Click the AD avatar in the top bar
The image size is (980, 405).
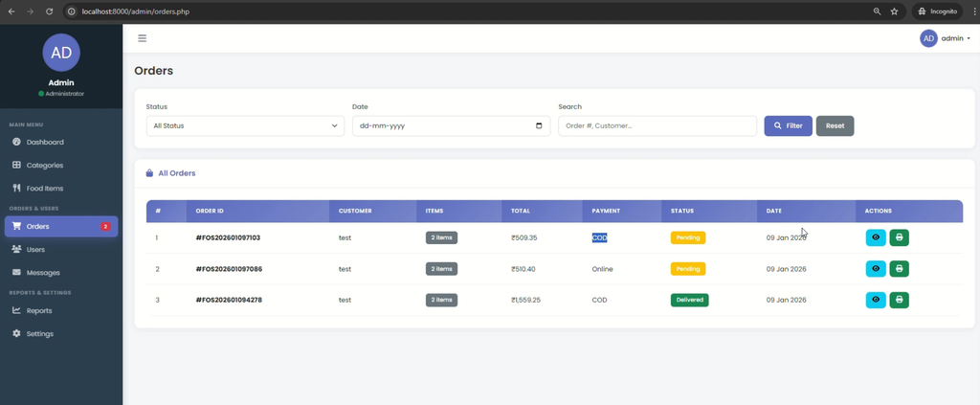(x=928, y=38)
